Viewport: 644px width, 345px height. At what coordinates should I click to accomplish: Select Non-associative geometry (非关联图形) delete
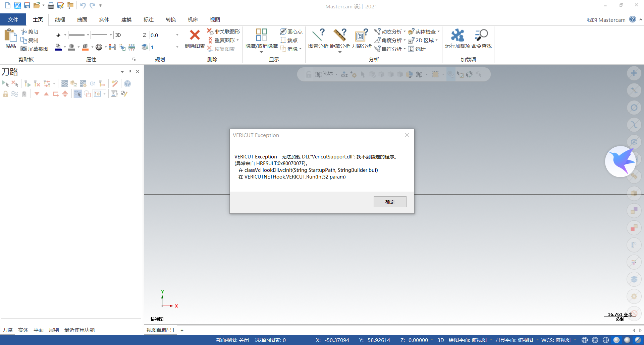tap(223, 31)
